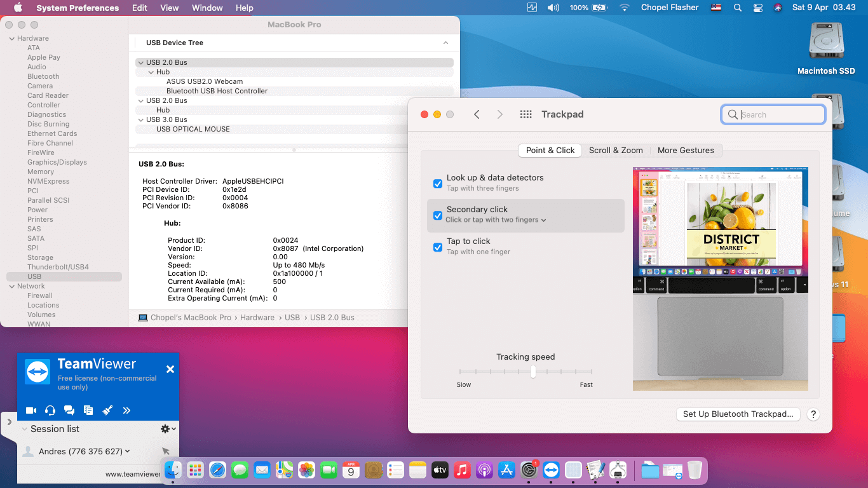
Task: Open the App Store in the Dock
Action: pos(506,470)
